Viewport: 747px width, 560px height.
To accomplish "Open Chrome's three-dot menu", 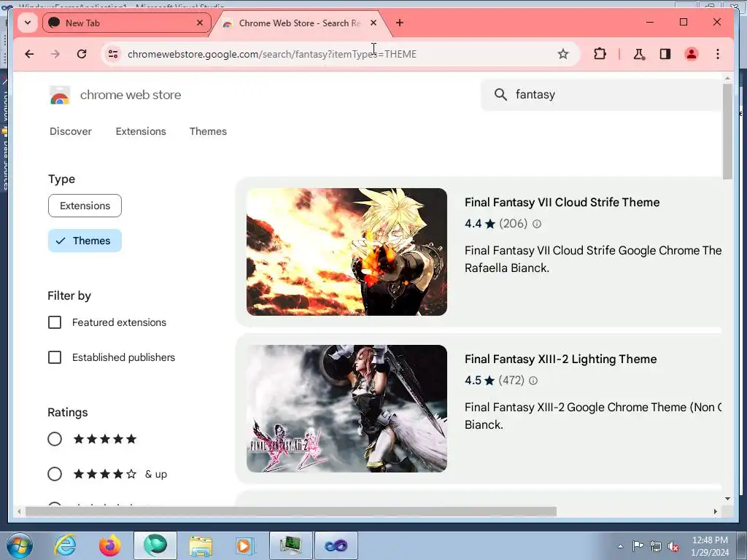I will tap(718, 54).
